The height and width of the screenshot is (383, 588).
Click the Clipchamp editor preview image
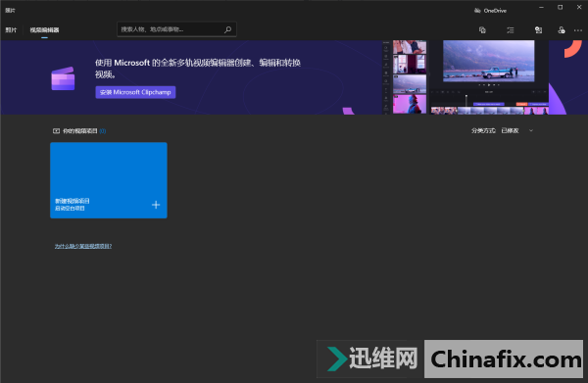click(x=465, y=77)
